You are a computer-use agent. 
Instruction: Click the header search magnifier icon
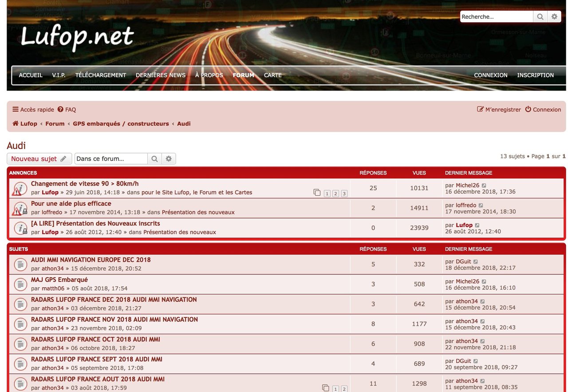[x=540, y=17]
